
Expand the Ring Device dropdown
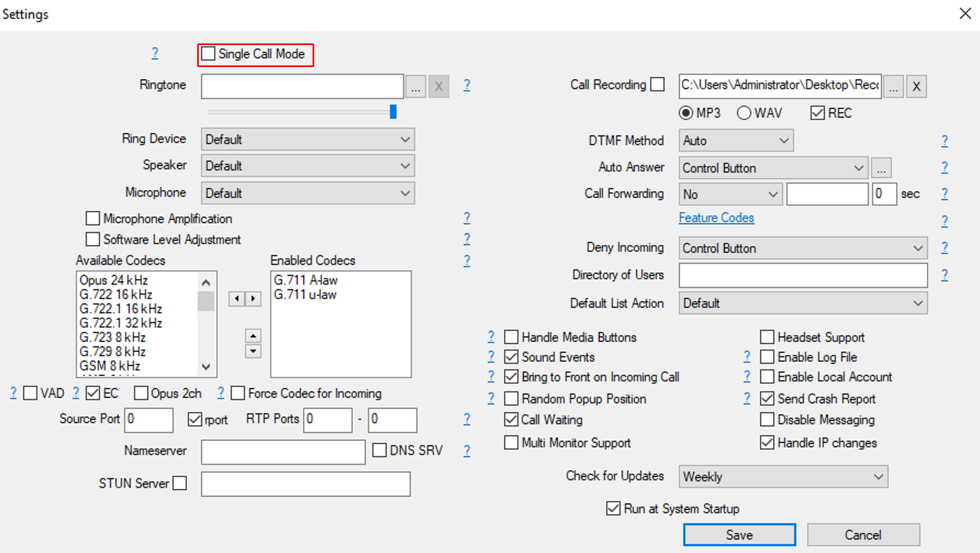(308, 140)
